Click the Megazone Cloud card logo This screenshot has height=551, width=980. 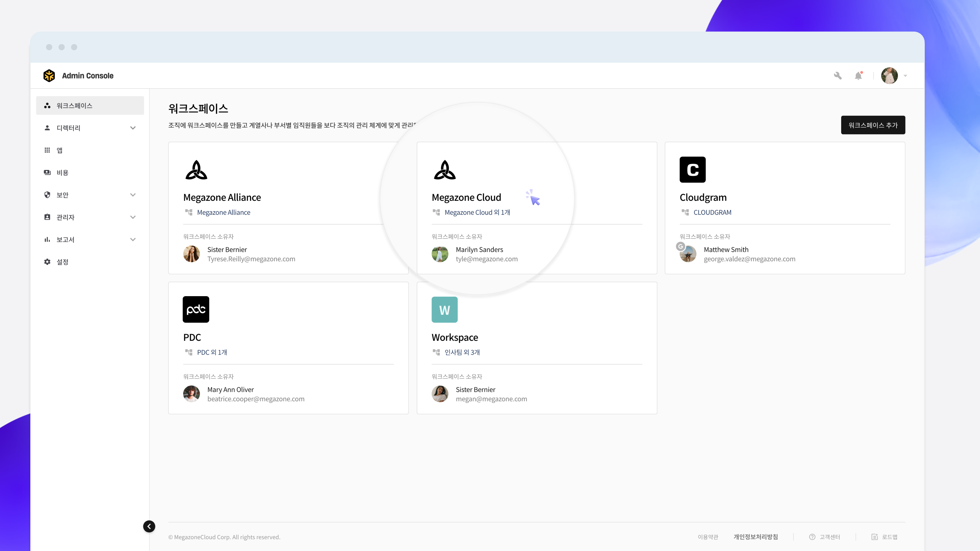(x=445, y=170)
